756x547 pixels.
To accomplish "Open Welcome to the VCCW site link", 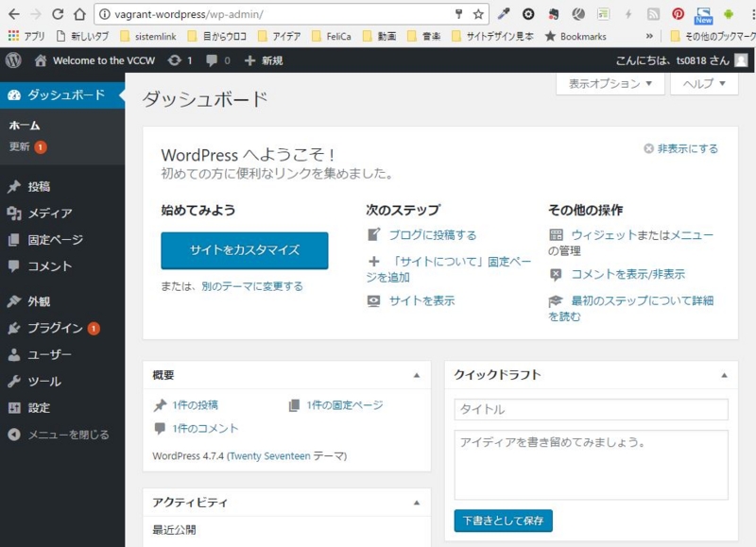I will 95,60.
